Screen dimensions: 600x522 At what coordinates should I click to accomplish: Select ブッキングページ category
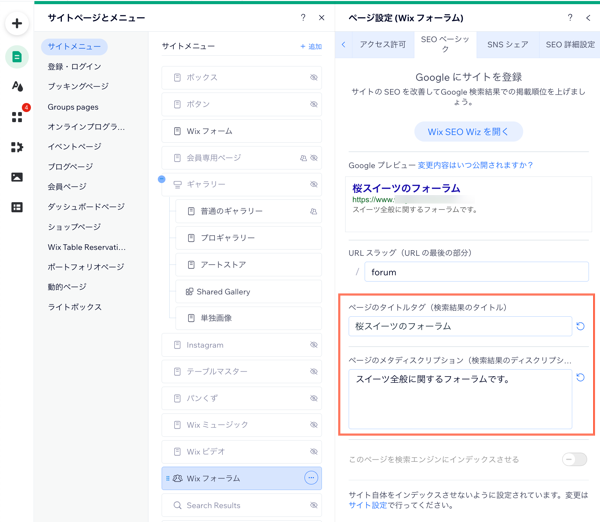(x=78, y=86)
